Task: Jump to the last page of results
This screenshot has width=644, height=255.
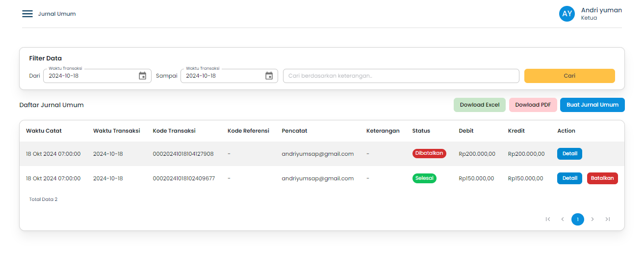Action: pos(608,219)
